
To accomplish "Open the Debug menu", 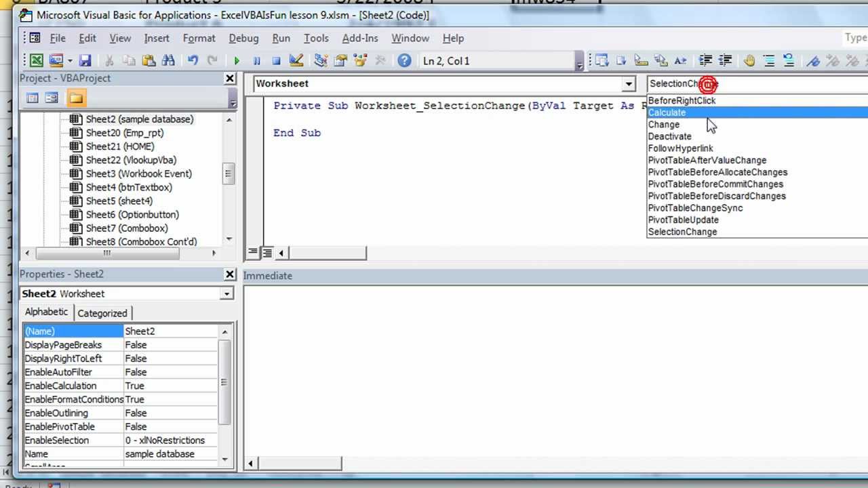I will [x=243, y=39].
